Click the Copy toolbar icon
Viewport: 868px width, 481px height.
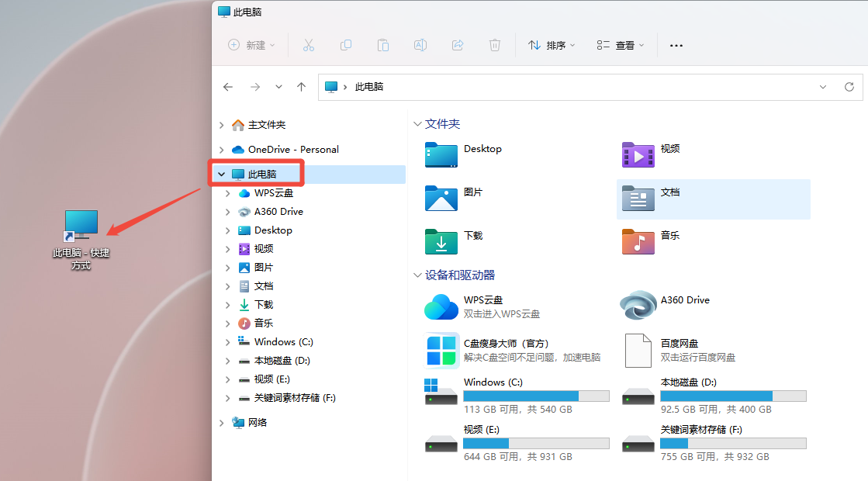346,46
